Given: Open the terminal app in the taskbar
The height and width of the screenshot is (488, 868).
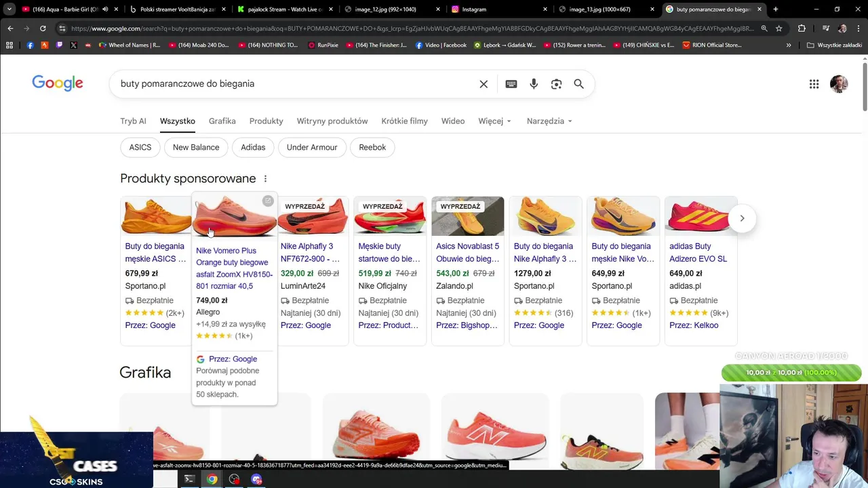Looking at the screenshot, I should pyautogui.click(x=189, y=479).
